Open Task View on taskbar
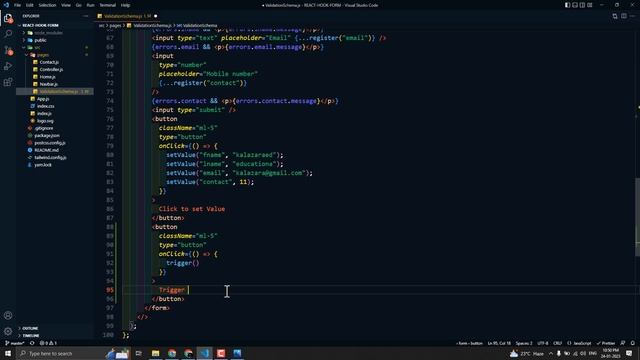 138,353
